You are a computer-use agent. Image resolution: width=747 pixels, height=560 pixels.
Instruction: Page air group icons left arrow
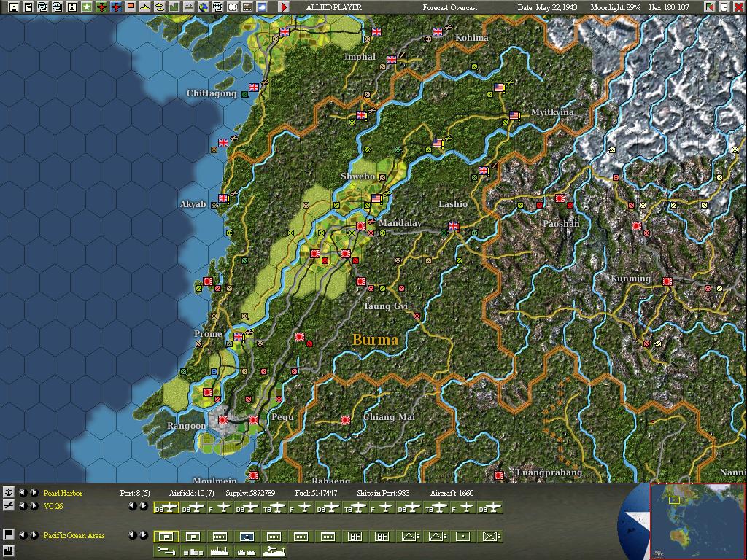[x=133, y=506]
